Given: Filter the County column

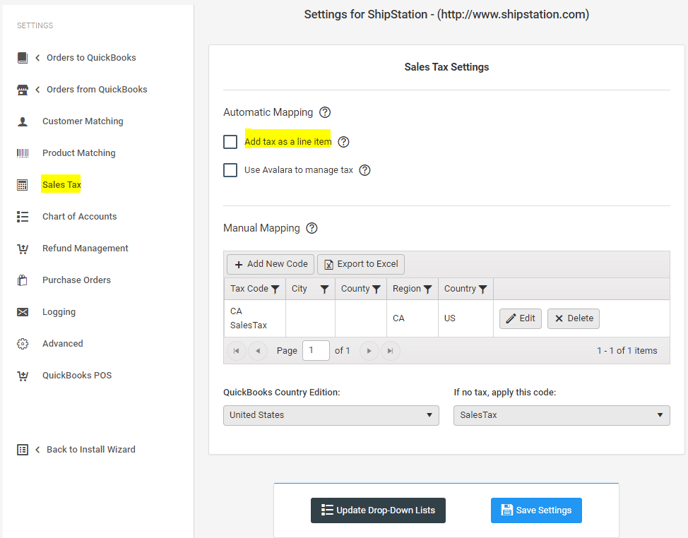Looking at the screenshot, I should tap(376, 289).
